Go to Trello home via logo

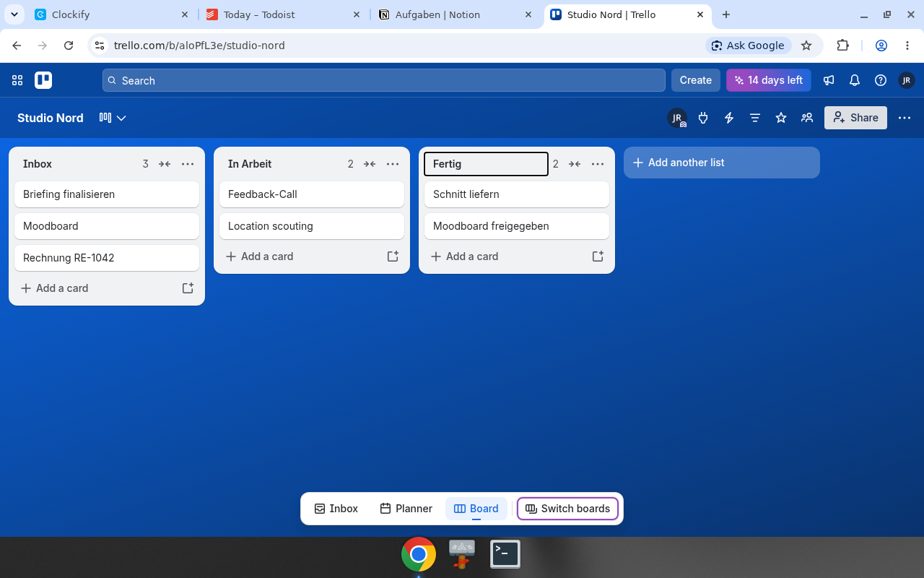click(43, 80)
